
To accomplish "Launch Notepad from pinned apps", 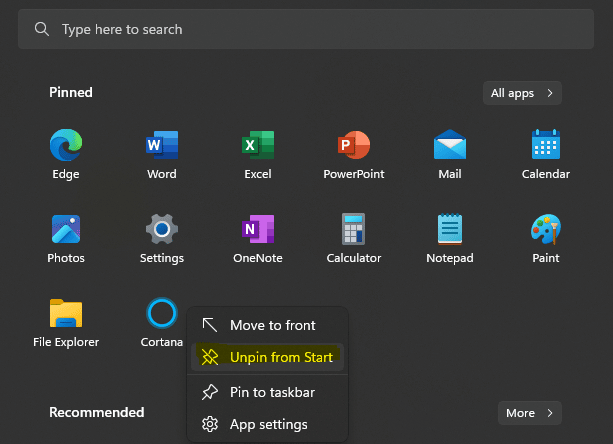I will (450, 238).
